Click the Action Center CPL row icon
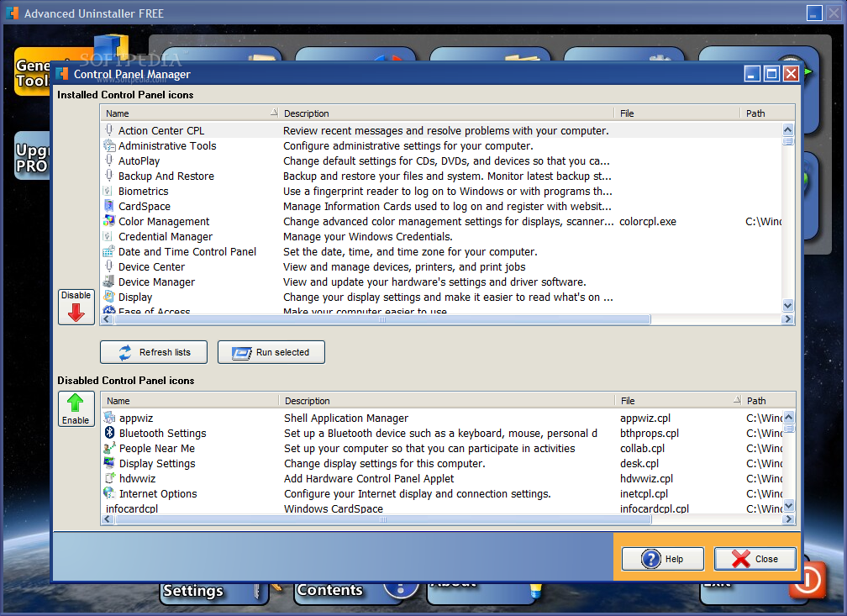Screen dimensions: 847x616 (109, 130)
